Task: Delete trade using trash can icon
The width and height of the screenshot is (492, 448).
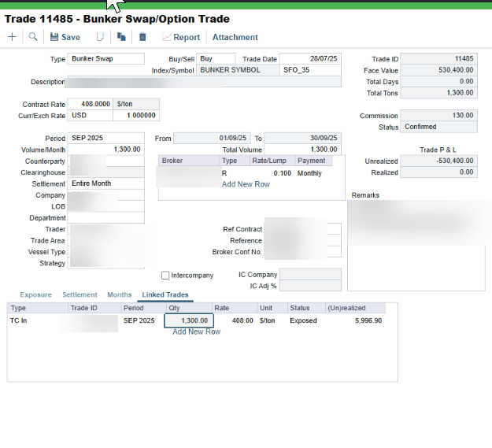Action: coord(142,37)
